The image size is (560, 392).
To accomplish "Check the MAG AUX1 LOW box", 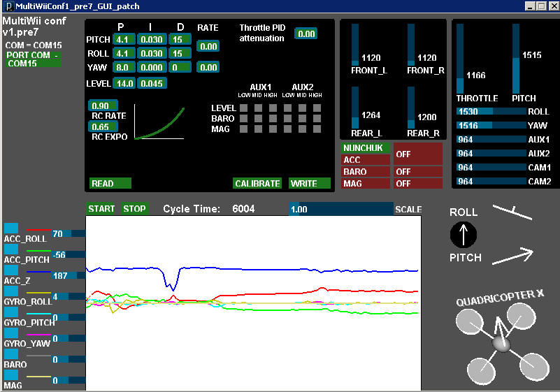I will click(243, 129).
